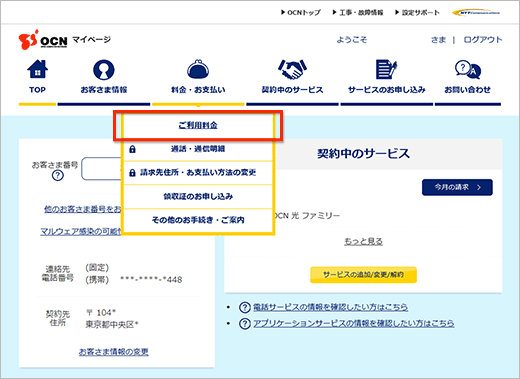Open the サービスのお申し込み document icon
The image size is (520, 379).
[x=386, y=69]
